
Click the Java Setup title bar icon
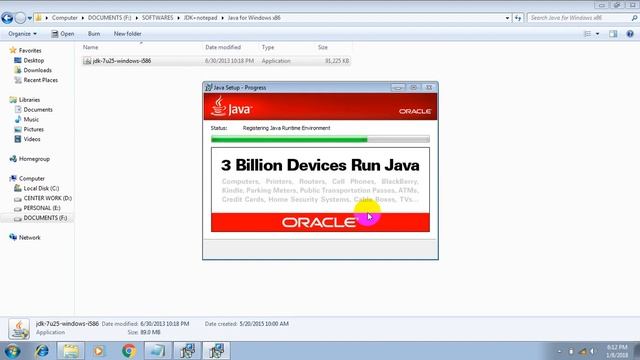coord(209,87)
